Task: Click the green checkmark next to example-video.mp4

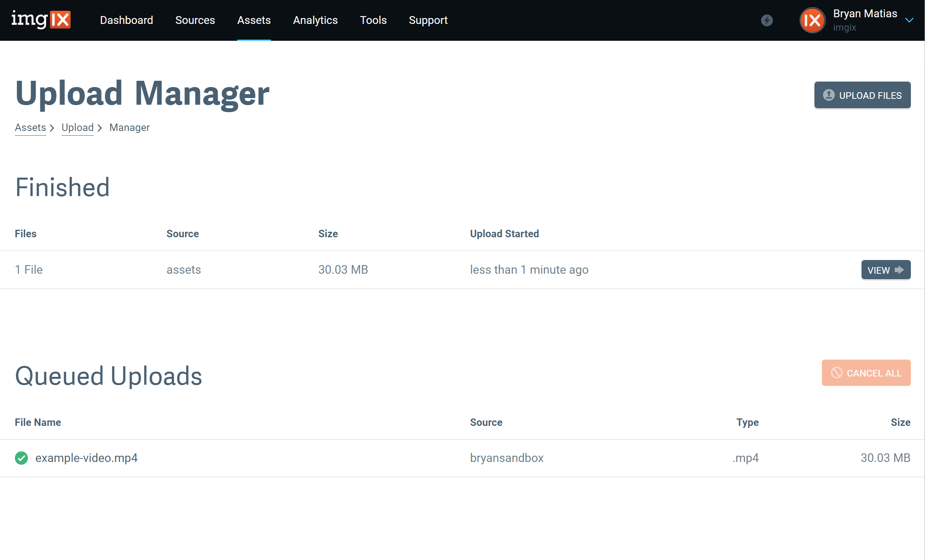Action: point(21,458)
